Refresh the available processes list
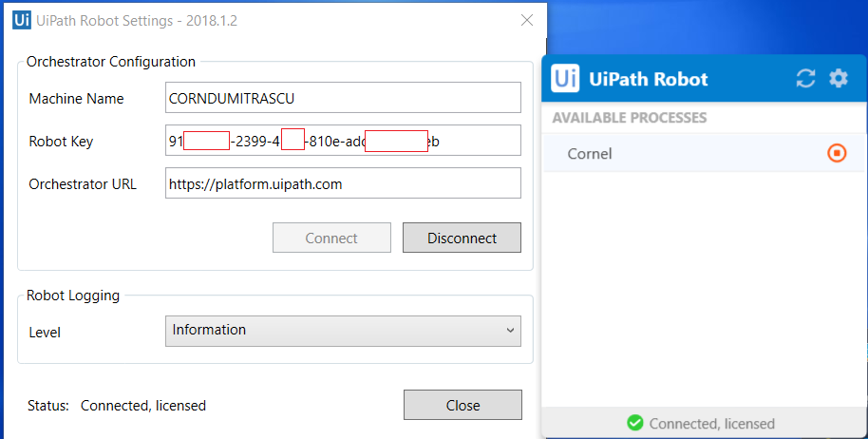 805,79
